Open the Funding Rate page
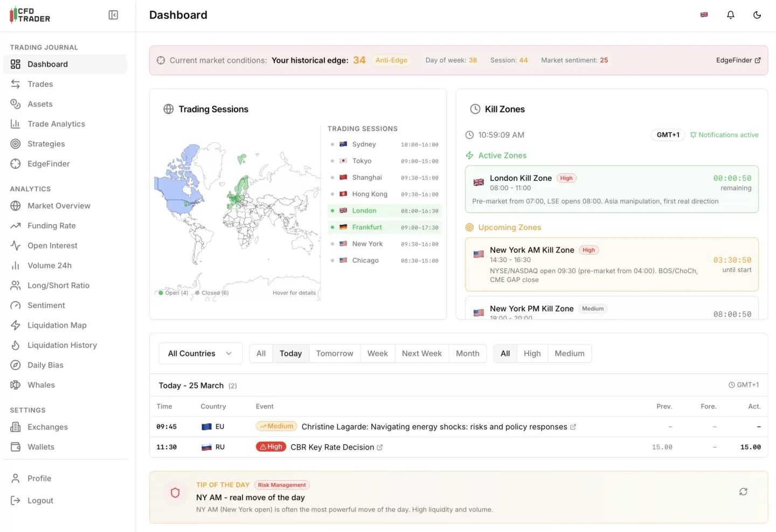This screenshot has width=776, height=532. pyautogui.click(x=51, y=226)
